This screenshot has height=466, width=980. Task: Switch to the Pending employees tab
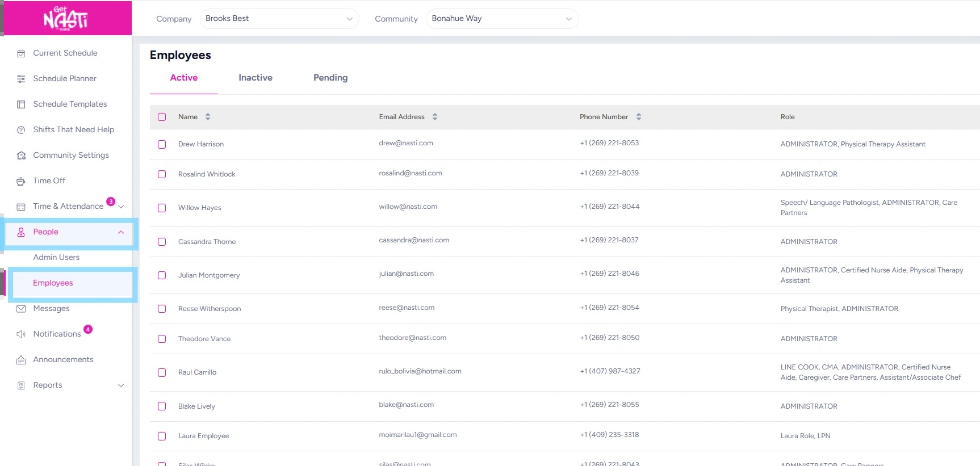coord(330,78)
